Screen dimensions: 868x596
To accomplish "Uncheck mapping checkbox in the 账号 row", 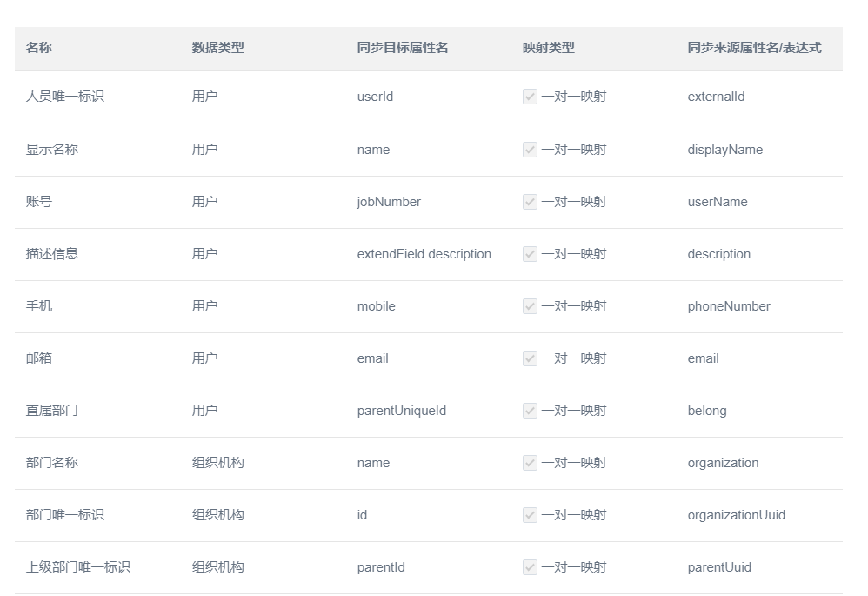I will 530,202.
